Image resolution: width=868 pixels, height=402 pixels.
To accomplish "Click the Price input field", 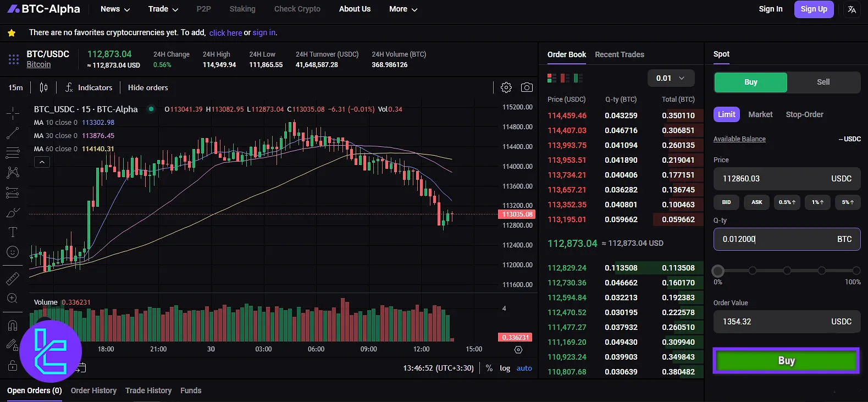I will pos(787,179).
